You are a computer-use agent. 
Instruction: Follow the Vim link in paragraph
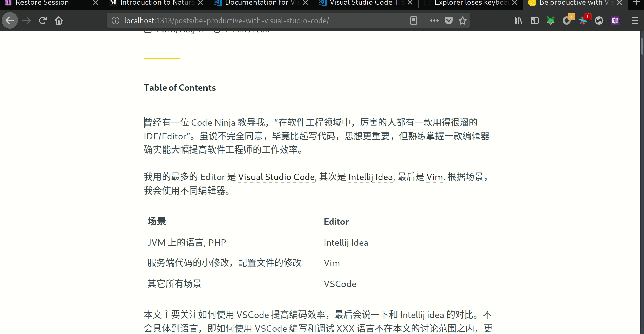434,177
